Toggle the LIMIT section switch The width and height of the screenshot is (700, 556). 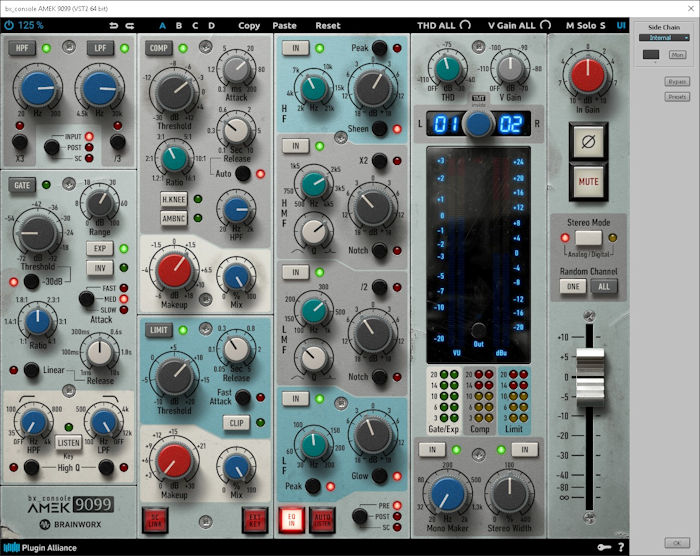point(158,330)
